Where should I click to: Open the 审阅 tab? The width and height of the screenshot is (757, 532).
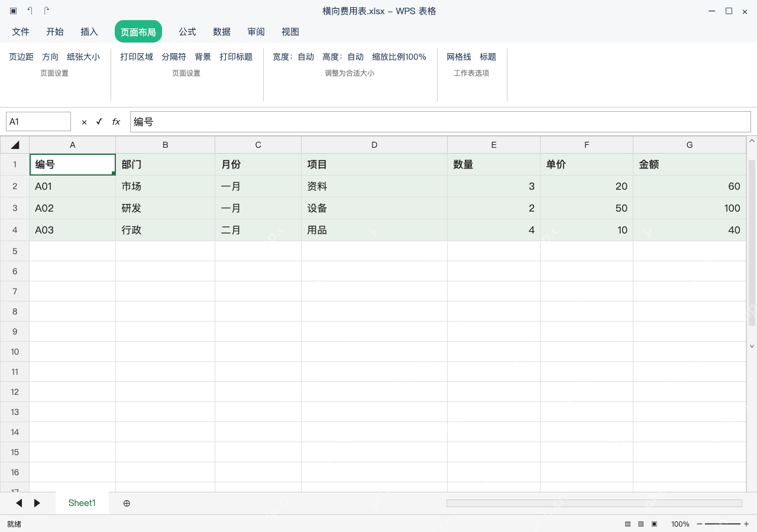256,32
